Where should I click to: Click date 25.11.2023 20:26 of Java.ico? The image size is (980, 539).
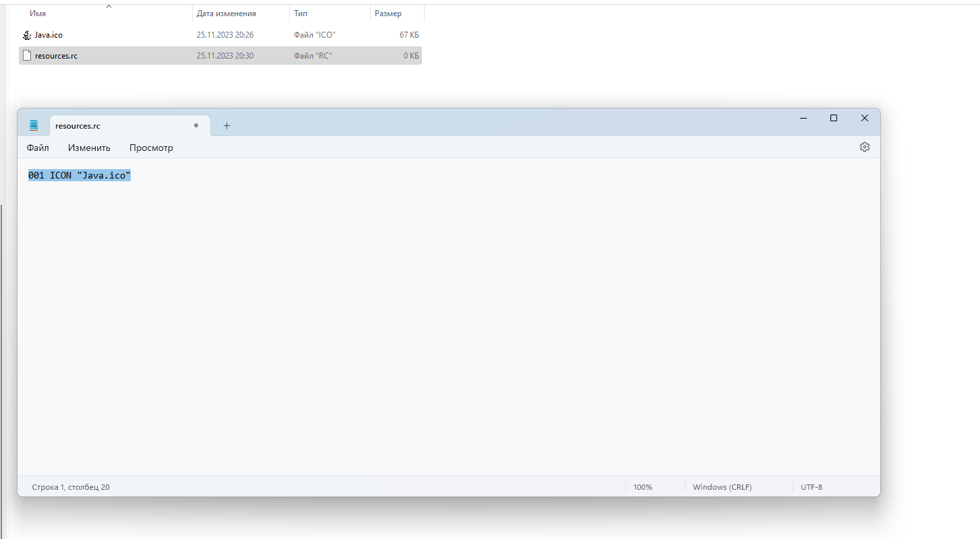point(225,34)
